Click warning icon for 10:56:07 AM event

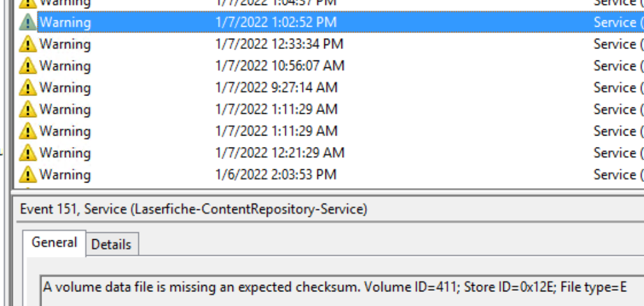(27, 66)
